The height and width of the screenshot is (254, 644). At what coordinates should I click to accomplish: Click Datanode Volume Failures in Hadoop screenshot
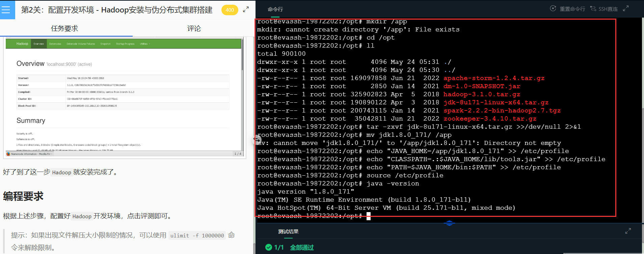click(81, 44)
